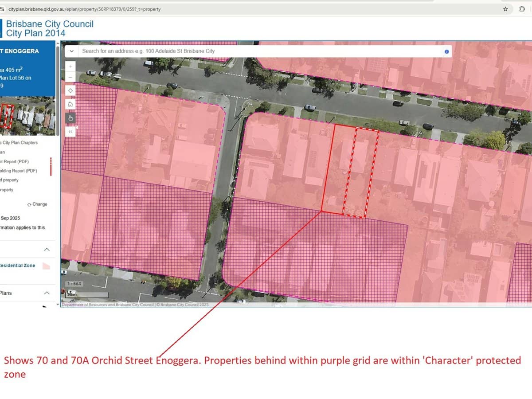Image resolution: width=532 pixels, height=399 pixels.
Task: Select the pan hand tool
Action: tap(70, 118)
